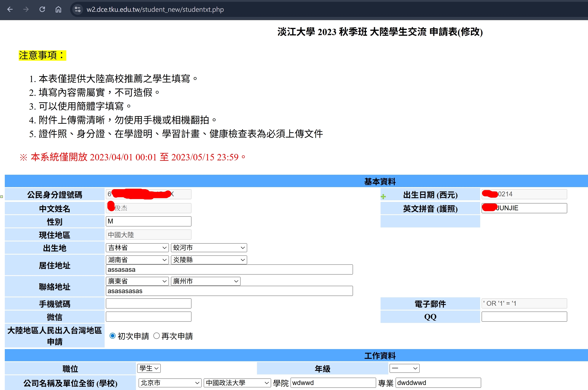
Task: Click the green plus icon beside birth date
Action: coord(383,197)
